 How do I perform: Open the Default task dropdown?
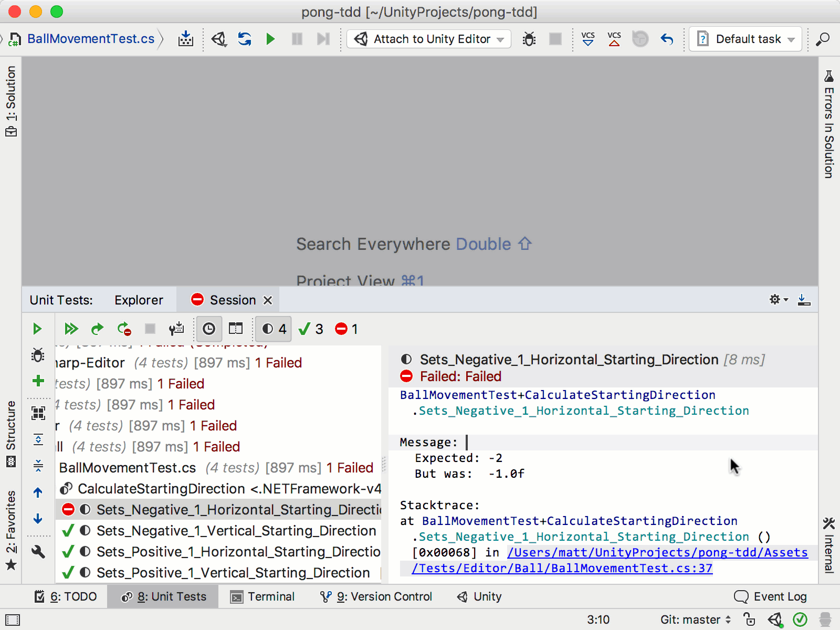pyautogui.click(x=745, y=39)
